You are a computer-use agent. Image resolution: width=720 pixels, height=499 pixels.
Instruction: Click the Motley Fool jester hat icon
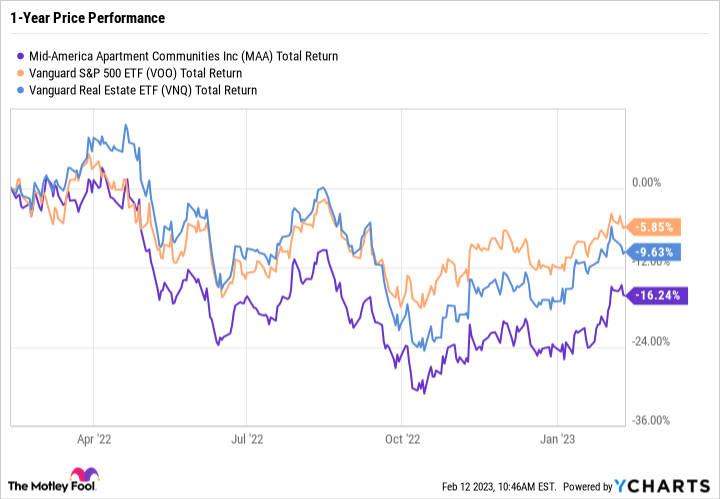81,479
